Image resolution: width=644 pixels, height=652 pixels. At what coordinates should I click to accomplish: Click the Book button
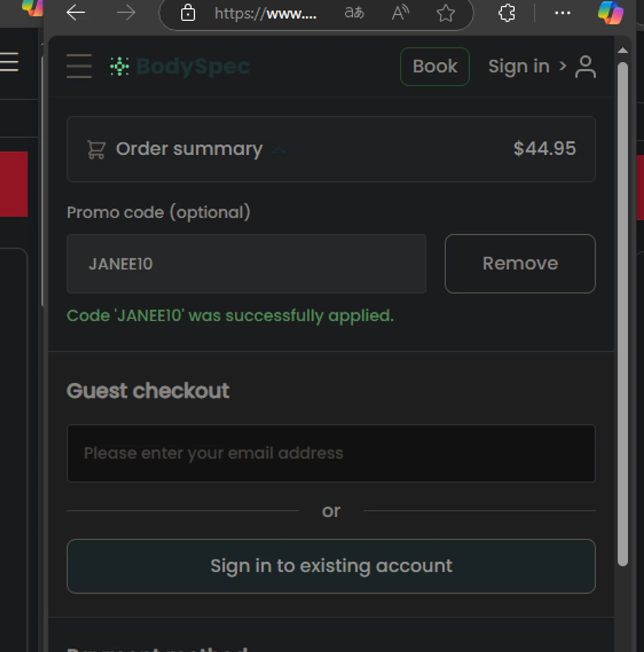coord(435,67)
